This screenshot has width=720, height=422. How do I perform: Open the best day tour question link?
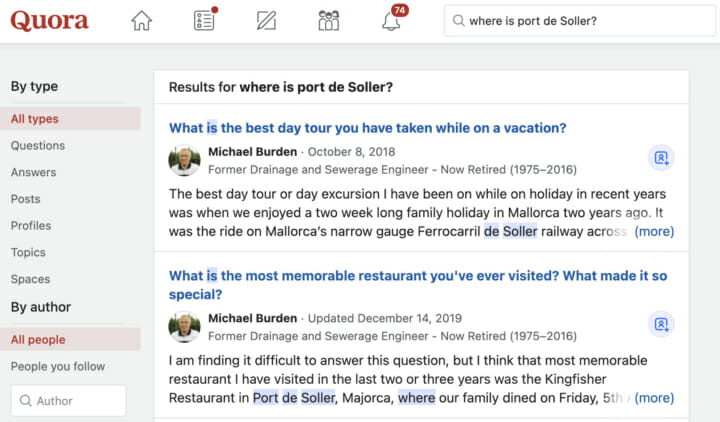click(x=367, y=128)
